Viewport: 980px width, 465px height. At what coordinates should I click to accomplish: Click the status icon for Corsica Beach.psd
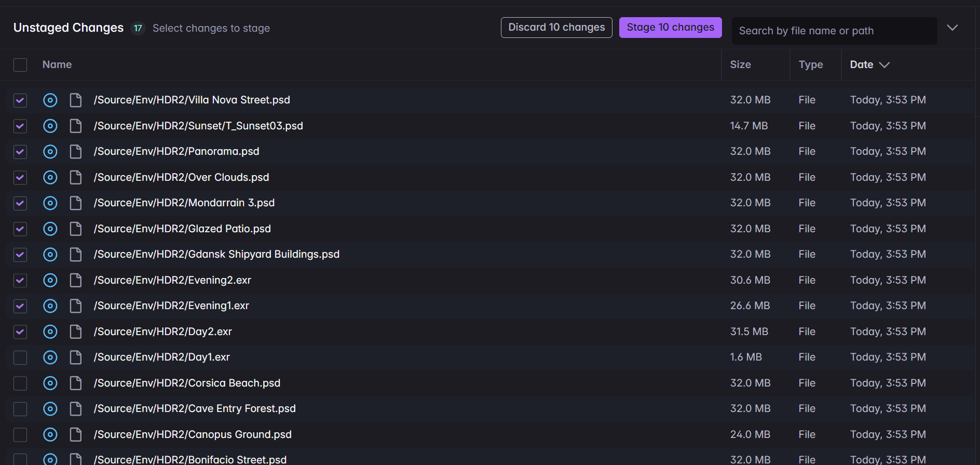[x=50, y=383]
